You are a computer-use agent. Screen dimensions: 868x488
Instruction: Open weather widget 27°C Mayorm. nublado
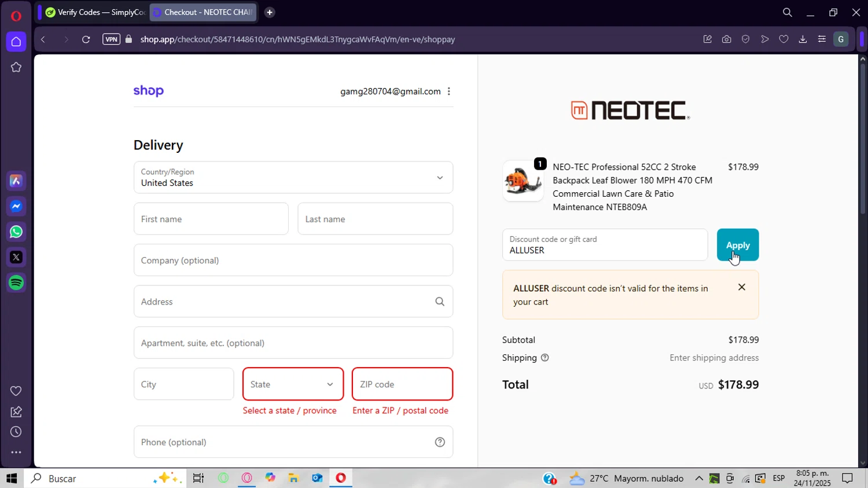627,478
